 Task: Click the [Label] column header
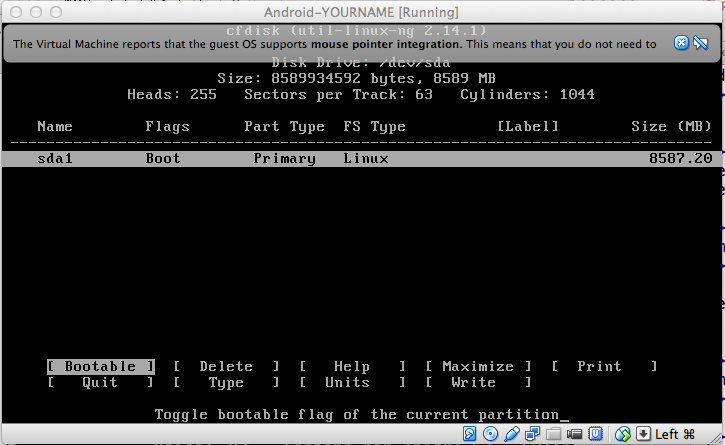point(528,126)
